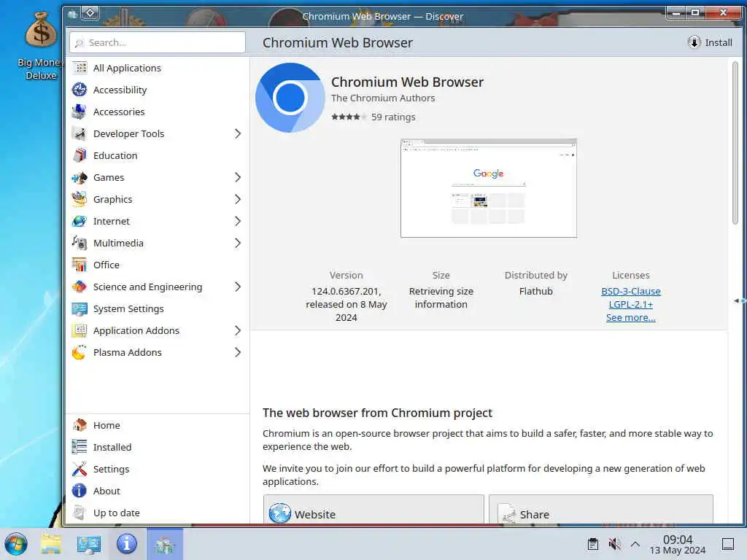The width and height of the screenshot is (747, 560).
Task: Go to the Home page
Action: [x=158, y=425]
